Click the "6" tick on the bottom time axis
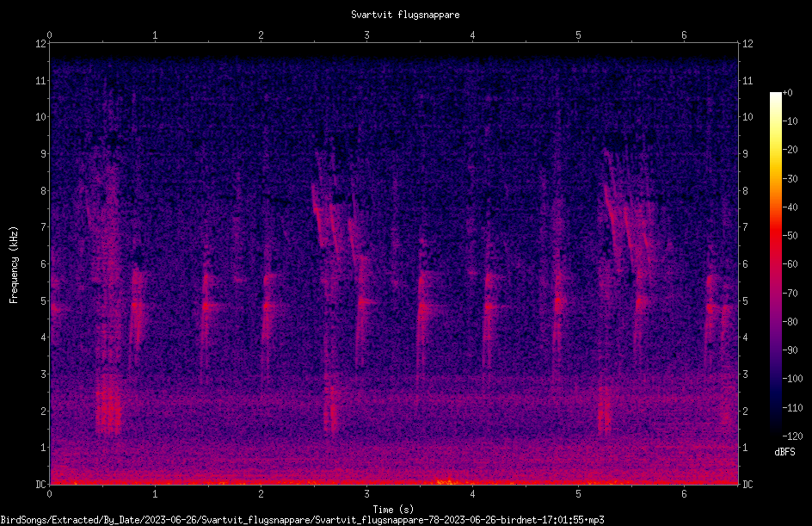This screenshot has height=526, width=812. pos(684,494)
